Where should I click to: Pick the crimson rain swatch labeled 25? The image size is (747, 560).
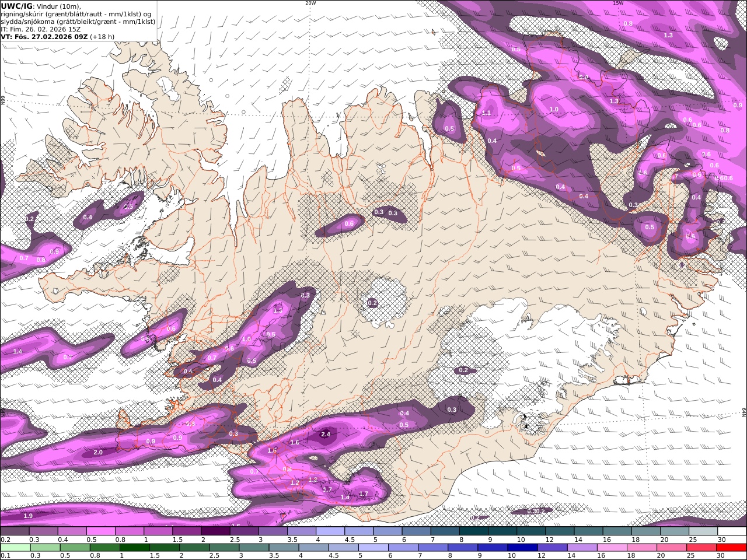point(702,548)
